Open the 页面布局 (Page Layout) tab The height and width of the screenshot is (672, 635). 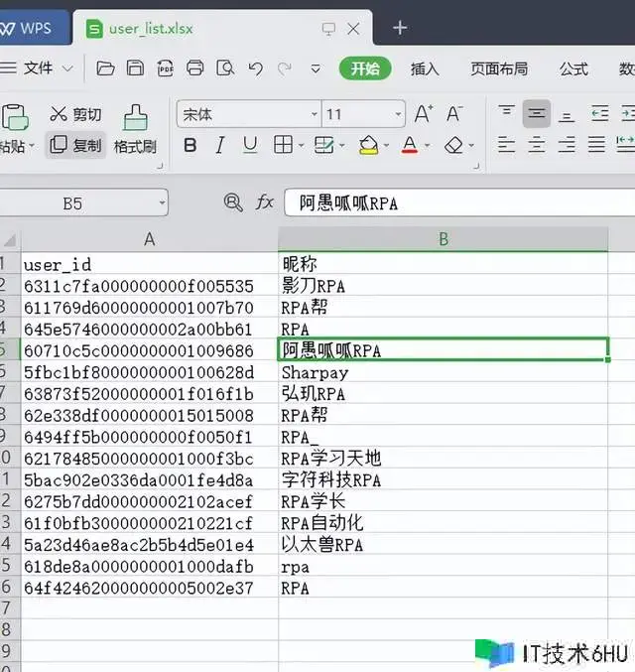click(x=499, y=68)
